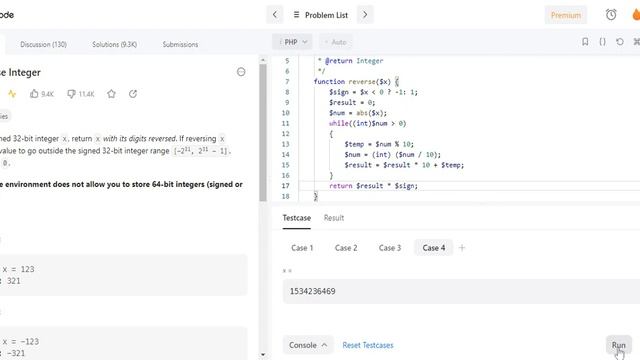The image size is (640, 360).
Task: Open the Discussion (130) tab
Action: tap(43, 44)
